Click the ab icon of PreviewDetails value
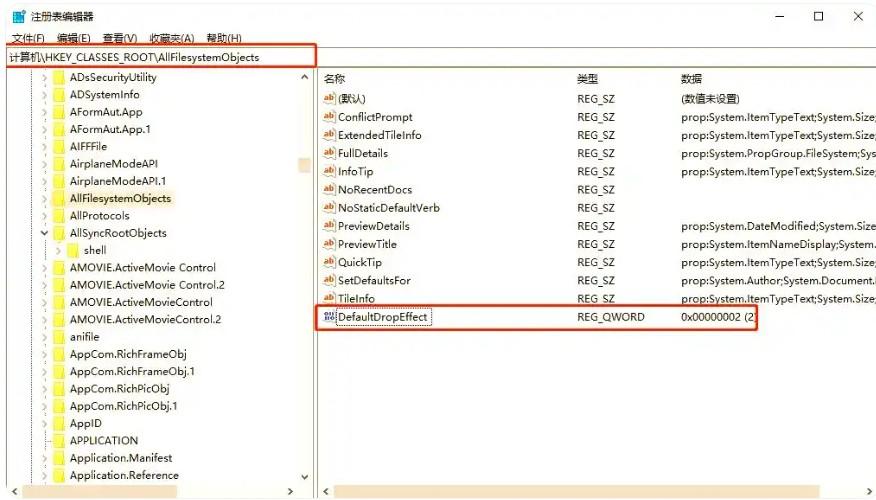The image size is (876, 500). [x=329, y=226]
